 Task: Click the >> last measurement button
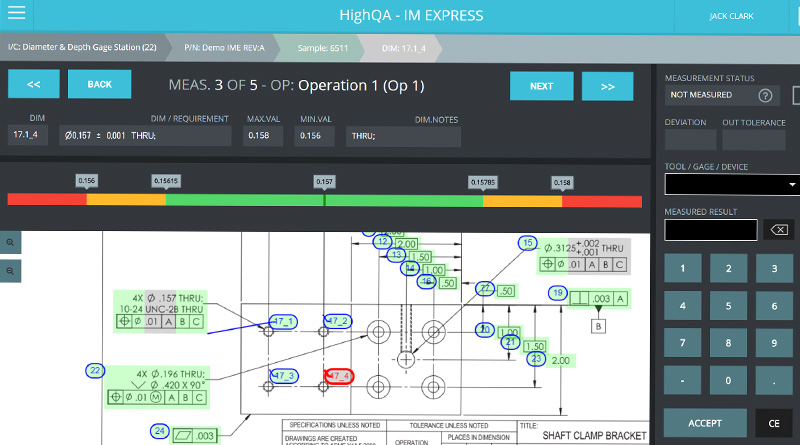coord(608,86)
